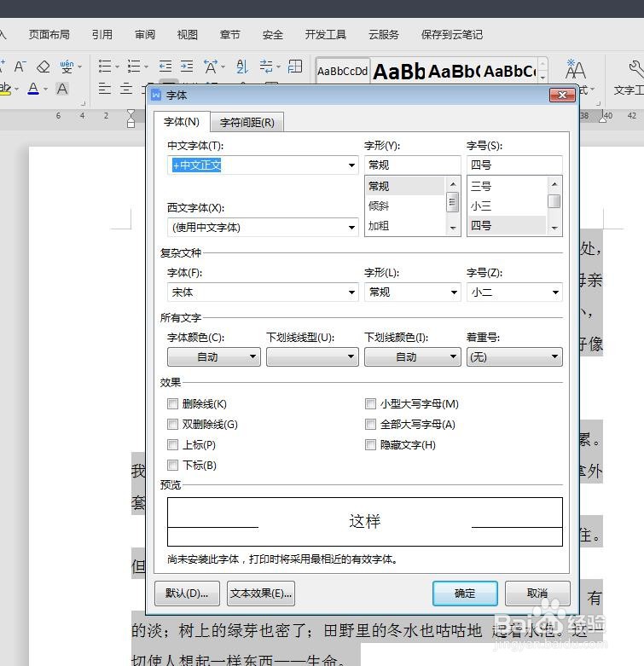This screenshot has height=666, width=644.
Task: Select 加粗 in the 字形 list
Action: 405,225
